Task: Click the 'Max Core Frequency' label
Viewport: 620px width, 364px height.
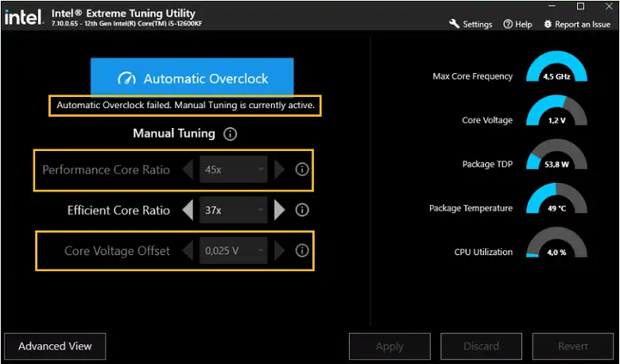Action: click(472, 76)
